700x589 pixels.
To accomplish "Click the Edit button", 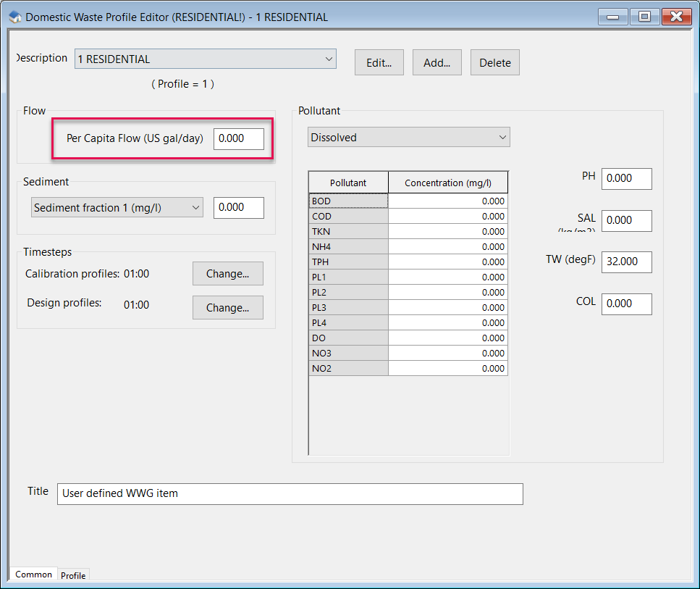I will pyautogui.click(x=379, y=62).
